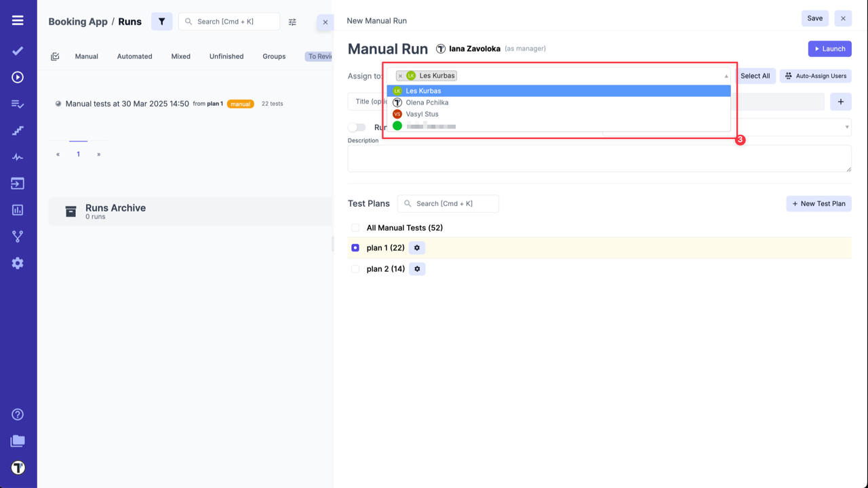Click into the Description text field
The height and width of the screenshot is (488, 868).
pos(599,159)
